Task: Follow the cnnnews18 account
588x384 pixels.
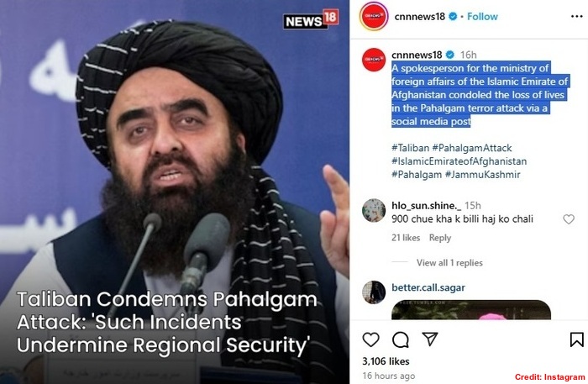Action: pyautogui.click(x=482, y=17)
